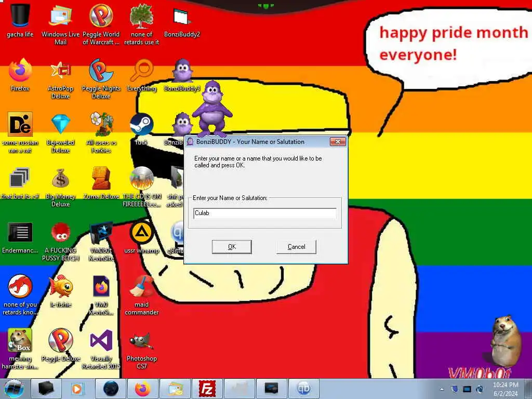The width and height of the screenshot is (532, 399).
Task: Open the "that but its c#" icon
Action: pyautogui.click(x=19, y=178)
